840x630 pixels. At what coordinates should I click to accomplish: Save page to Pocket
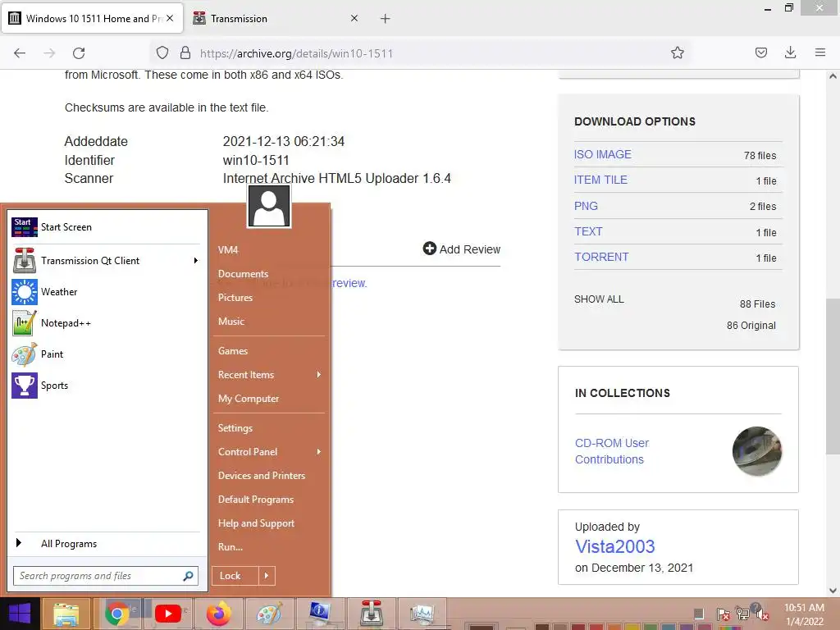[760, 52]
